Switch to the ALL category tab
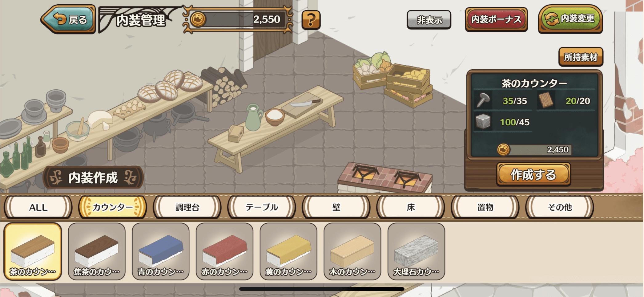Viewport: 644px width, 297px height. pyautogui.click(x=38, y=207)
